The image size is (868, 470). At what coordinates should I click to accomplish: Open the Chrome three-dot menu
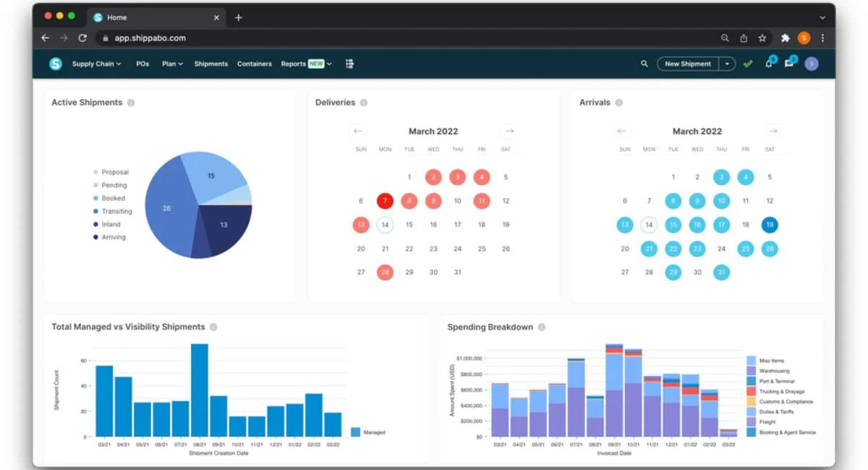(822, 38)
